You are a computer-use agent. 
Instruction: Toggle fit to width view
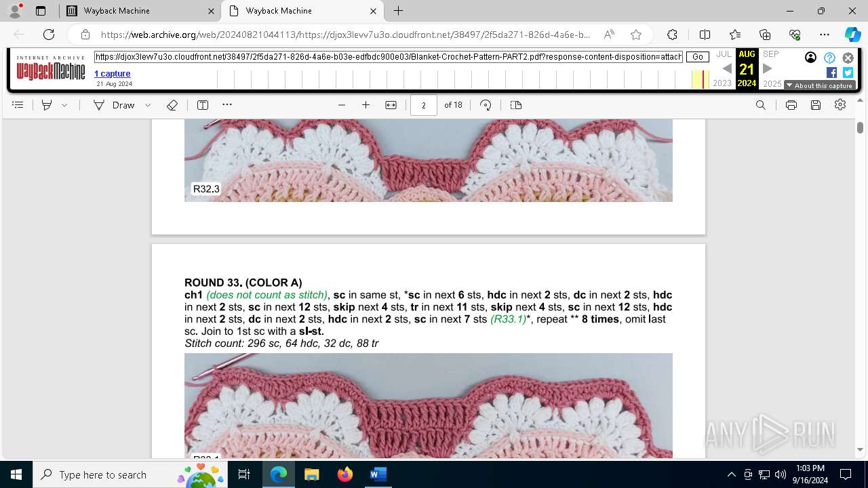[x=391, y=105]
